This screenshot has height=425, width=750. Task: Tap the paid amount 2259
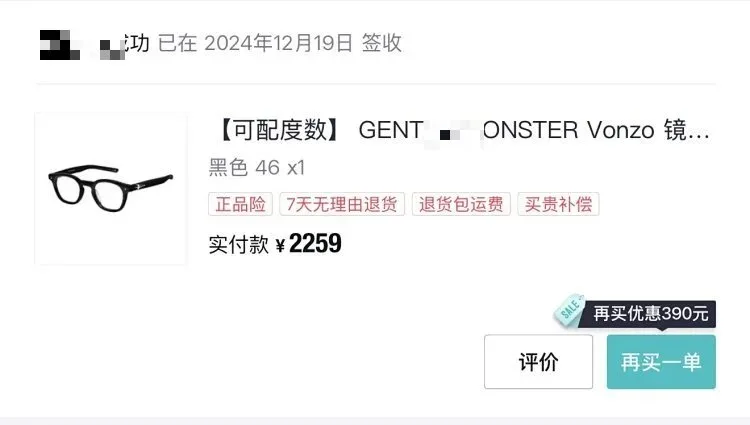tap(315, 243)
